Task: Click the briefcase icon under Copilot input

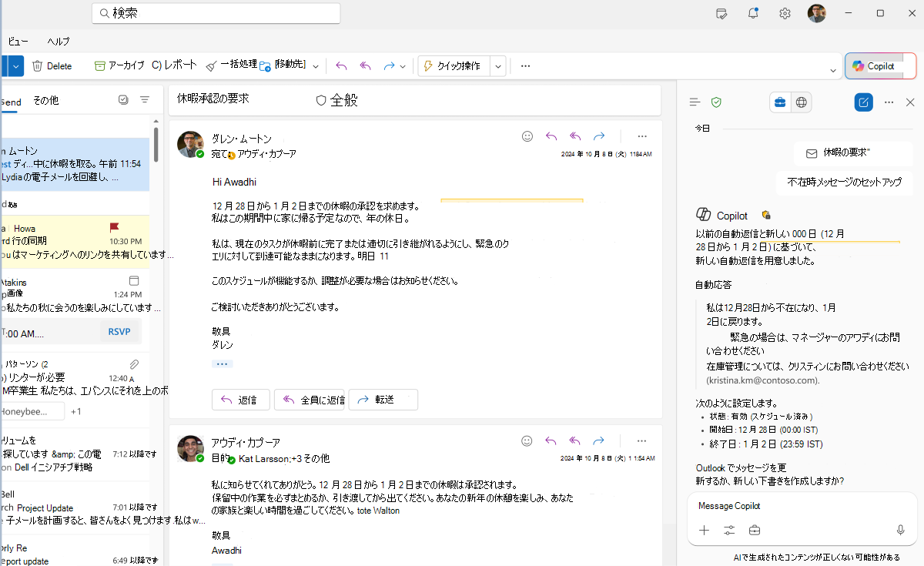Action: pos(755,530)
